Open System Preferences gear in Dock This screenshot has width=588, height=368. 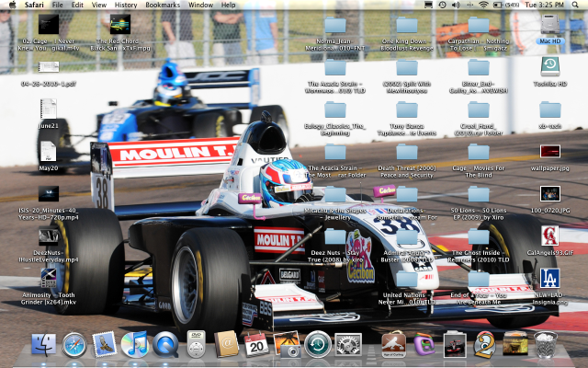point(348,344)
